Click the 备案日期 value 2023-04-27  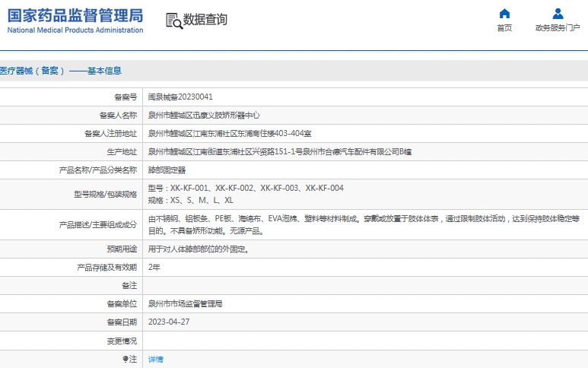168,322
